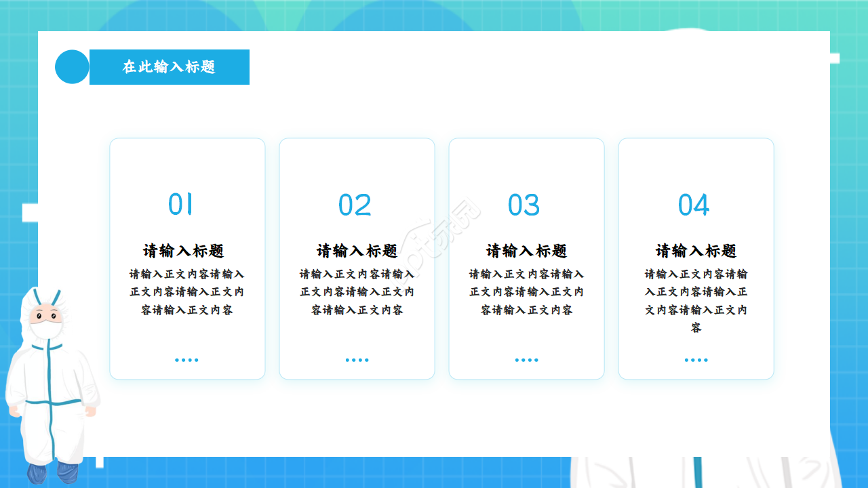Viewport: 868px width, 488px height.
Task: Click the number 02 on the second card
Action: [x=357, y=205]
